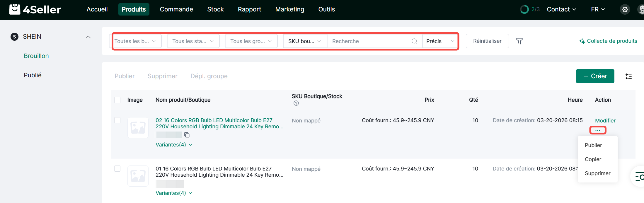Check the 01 16 Colors RGB Bulb row

coord(117,169)
